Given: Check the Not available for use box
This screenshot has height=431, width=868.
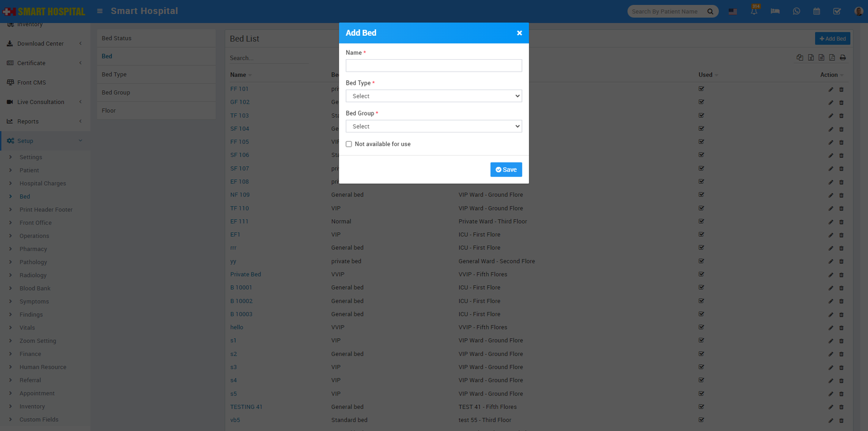Looking at the screenshot, I should 349,144.
